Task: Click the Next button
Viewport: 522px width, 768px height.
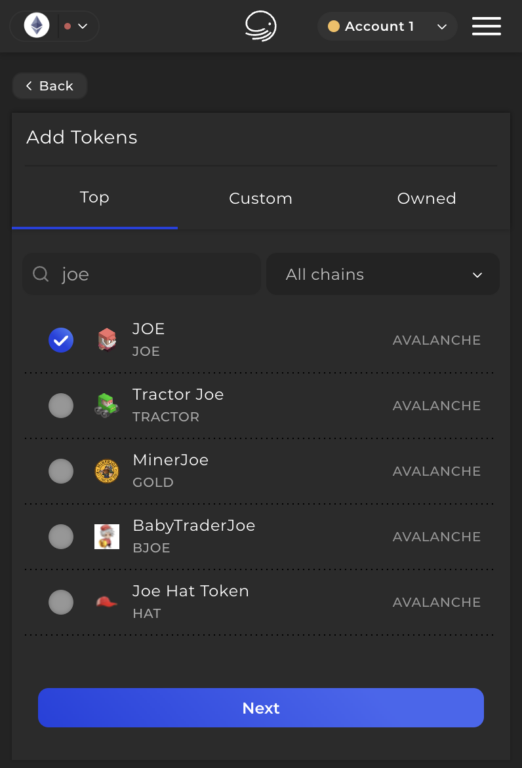Action: (x=261, y=708)
